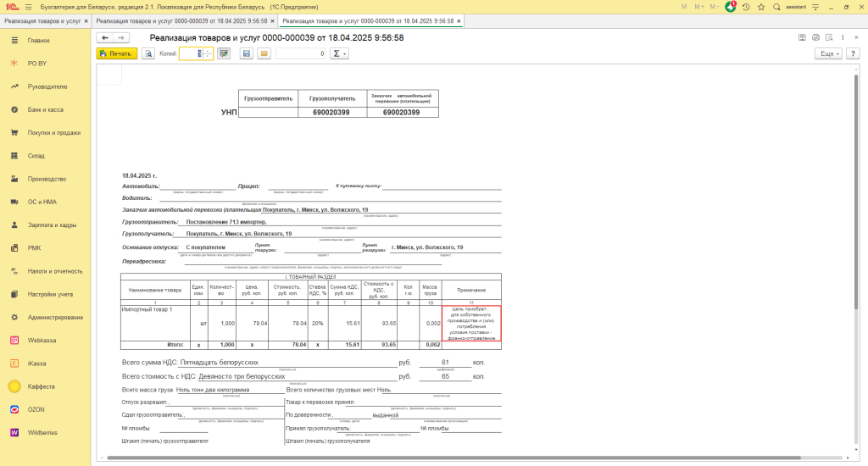Increase copies with the stepper up arrow
Image resolution: width=868 pixels, height=466 pixels.
(208, 51)
